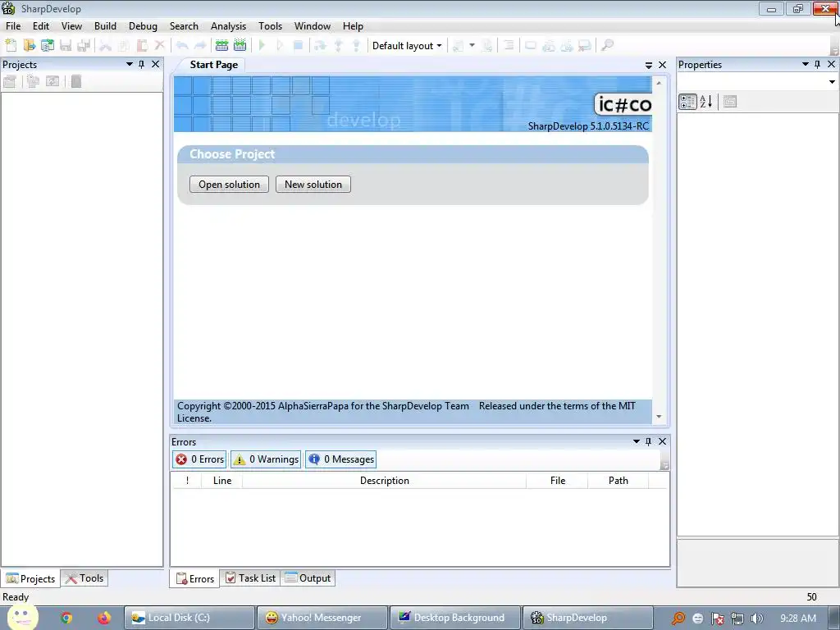Close the Start Page document
The width and height of the screenshot is (840, 630).
(x=663, y=65)
